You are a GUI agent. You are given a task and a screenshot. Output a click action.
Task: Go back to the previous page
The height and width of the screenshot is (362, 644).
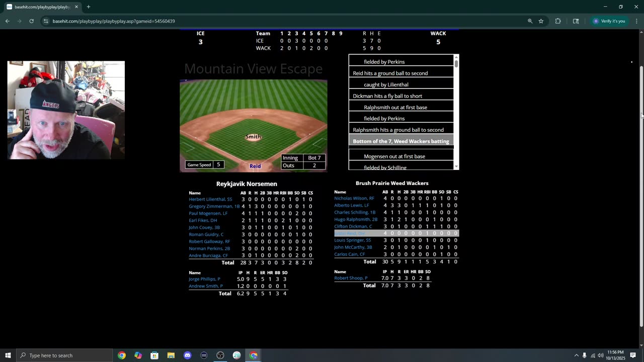[7, 21]
